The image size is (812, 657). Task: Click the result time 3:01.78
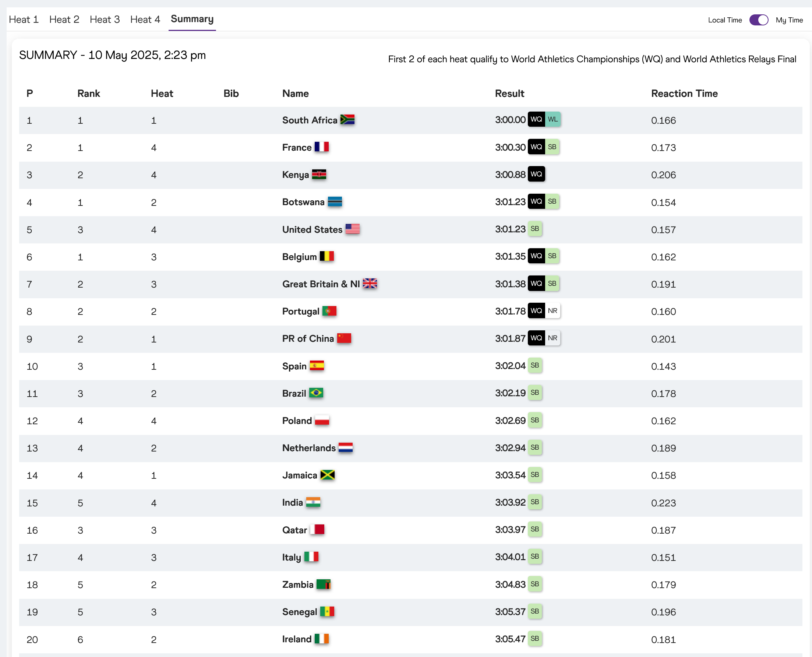[x=510, y=311]
